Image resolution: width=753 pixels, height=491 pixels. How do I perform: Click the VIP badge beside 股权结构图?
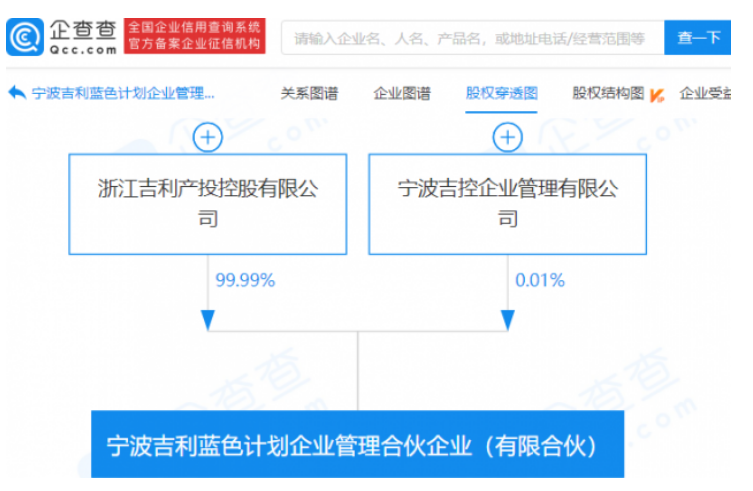[657, 95]
